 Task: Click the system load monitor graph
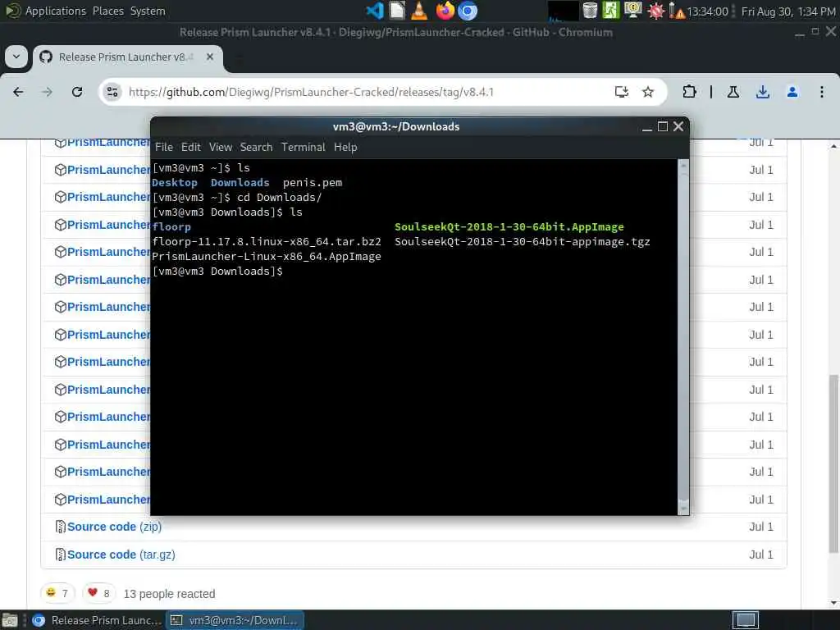click(563, 11)
